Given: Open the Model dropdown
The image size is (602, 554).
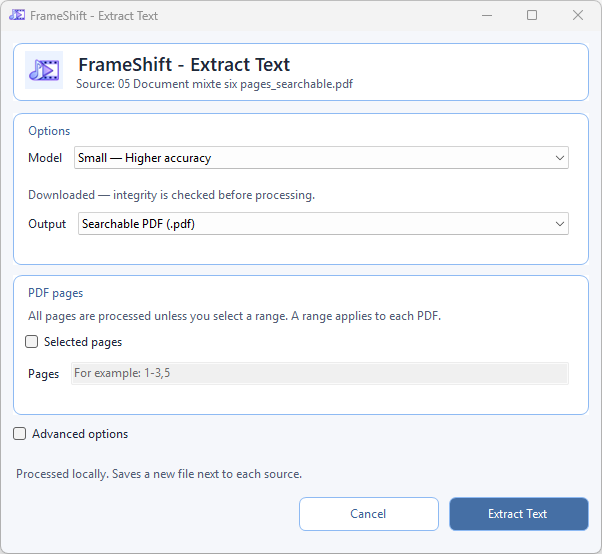Looking at the screenshot, I should click(x=321, y=158).
